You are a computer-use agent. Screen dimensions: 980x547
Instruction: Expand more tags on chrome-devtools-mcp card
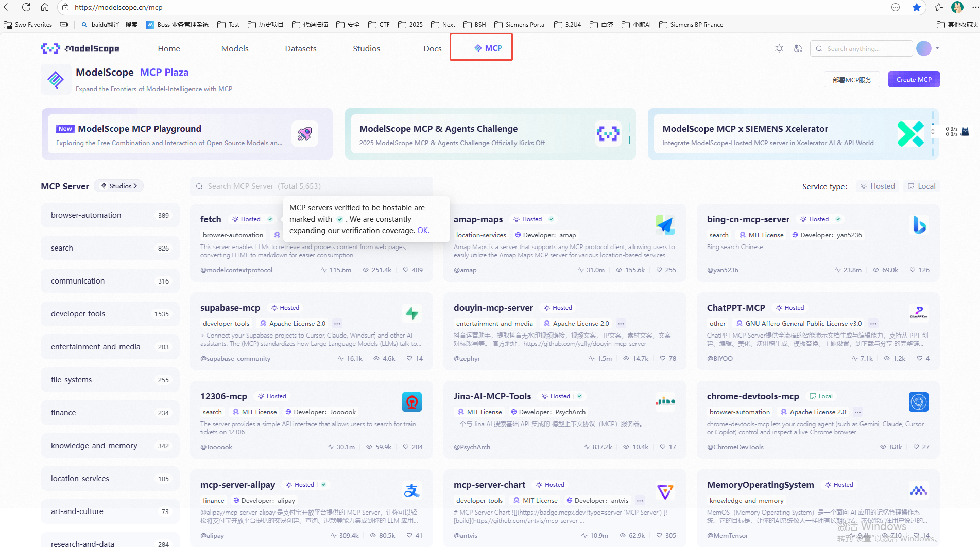(858, 412)
